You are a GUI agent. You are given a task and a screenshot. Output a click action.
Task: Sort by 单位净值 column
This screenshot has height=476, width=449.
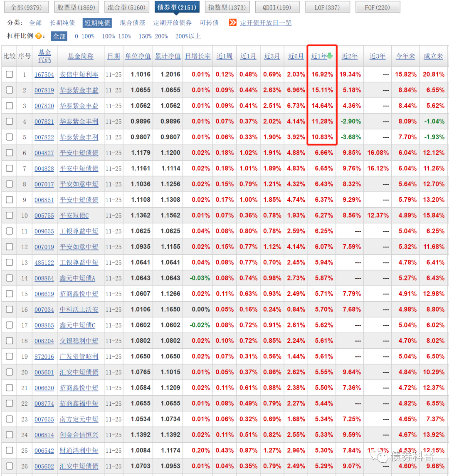click(x=138, y=56)
